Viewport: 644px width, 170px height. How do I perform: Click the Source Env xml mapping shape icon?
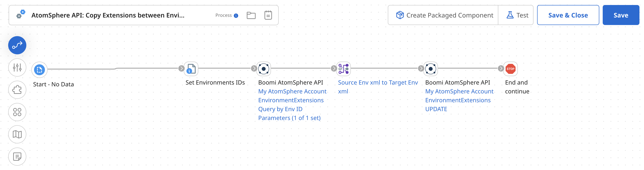[344, 68]
